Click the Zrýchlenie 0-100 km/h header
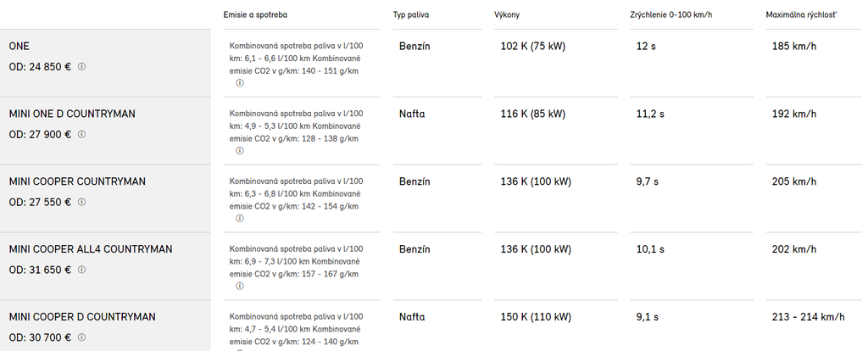The height and width of the screenshot is (351, 868). tap(672, 16)
